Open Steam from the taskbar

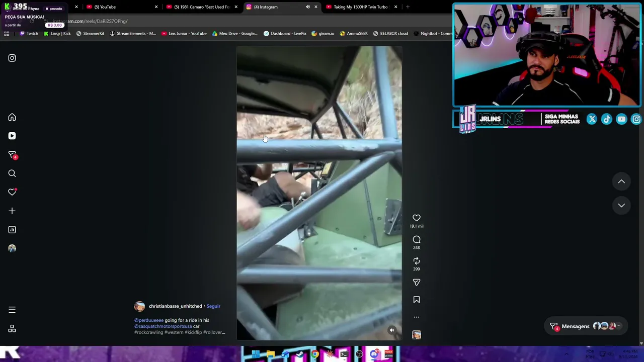click(x=300, y=354)
